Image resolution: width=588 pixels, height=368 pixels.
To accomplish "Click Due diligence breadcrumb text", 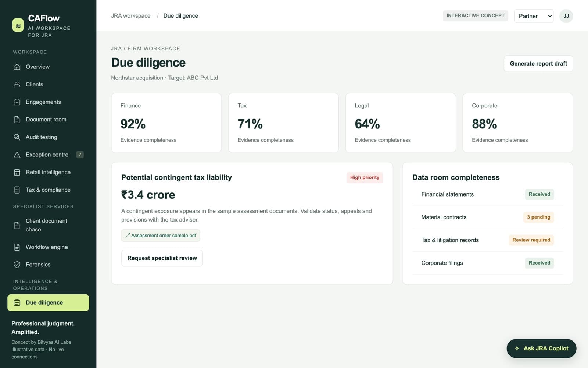I will (181, 16).
